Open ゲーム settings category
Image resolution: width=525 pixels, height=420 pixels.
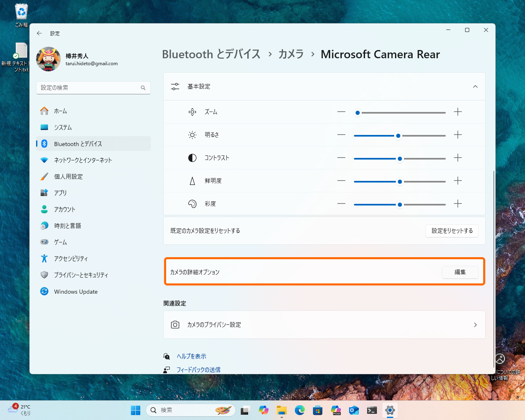pyautogui.click(x=94, y=242)
